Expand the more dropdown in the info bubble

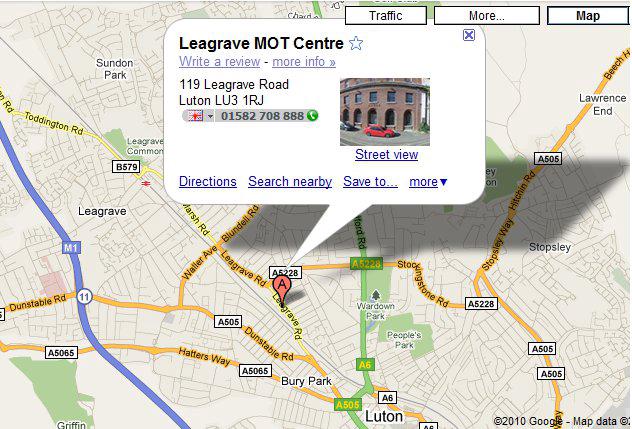(x=428, y=182)
